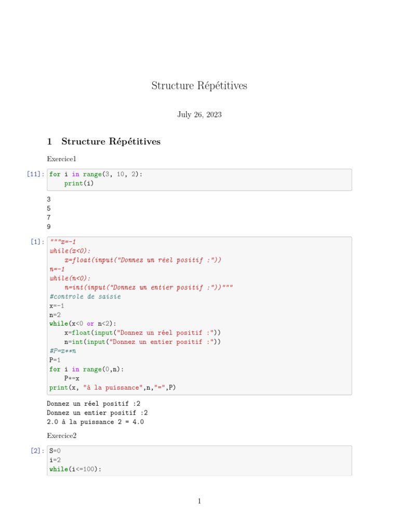Click the page number at the bottom
Image resolution: width=399 pixels, height=532 pixels.
pyautogui.click(x=199, y=501)
